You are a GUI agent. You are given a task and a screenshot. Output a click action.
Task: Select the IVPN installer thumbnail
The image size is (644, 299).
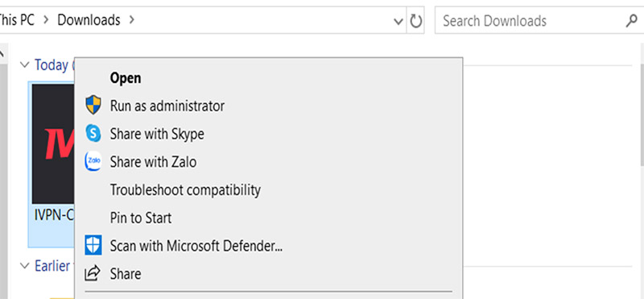(x=53, y=144)
